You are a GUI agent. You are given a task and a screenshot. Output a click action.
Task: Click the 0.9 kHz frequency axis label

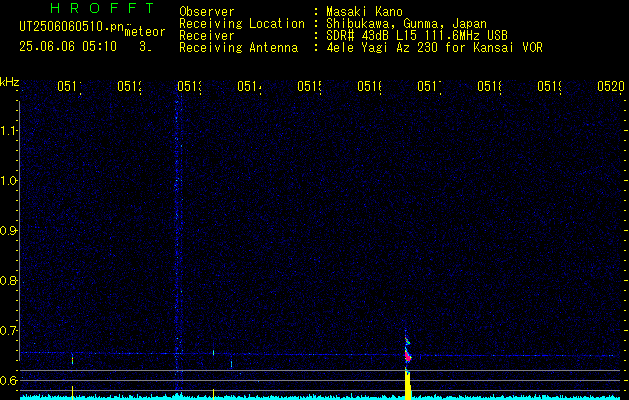coord(8,230)
